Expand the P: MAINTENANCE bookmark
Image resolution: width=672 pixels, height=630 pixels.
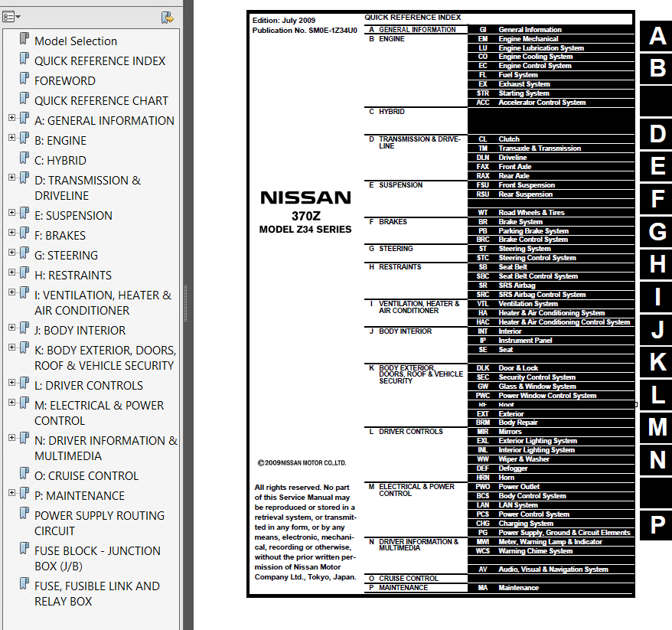tap(12, 493)
